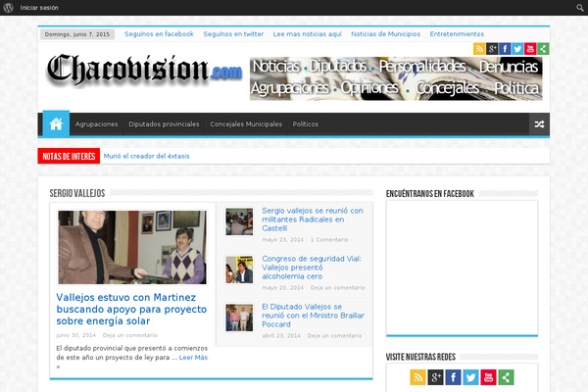Open Twitter icon under Visite Nuestras Redes
Screen dimensions: 588x392
(470, 377)
